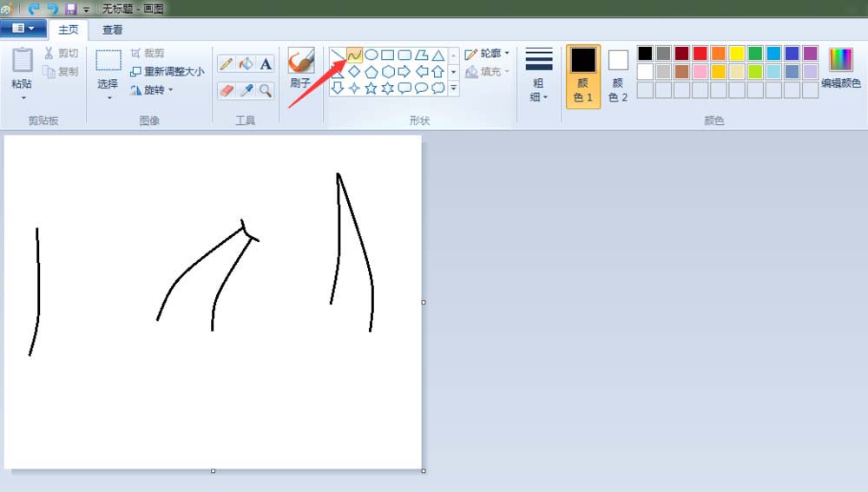
Task: Select the Pencil tool
Action: pos(226,63)
